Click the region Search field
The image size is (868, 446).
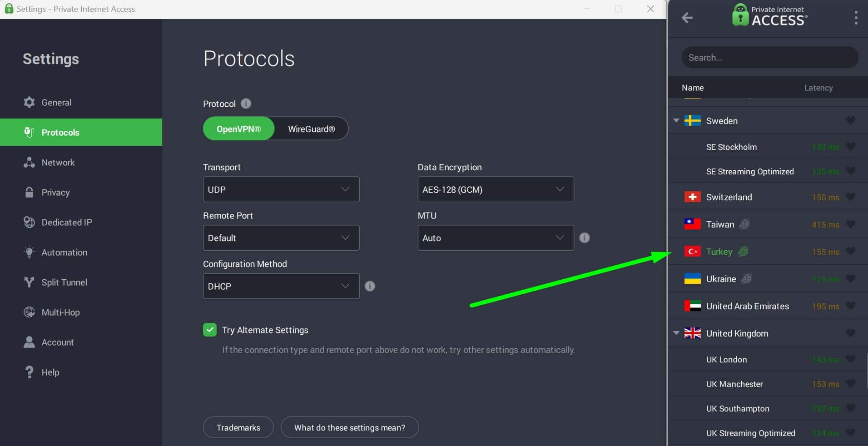[x=770, y=57]
